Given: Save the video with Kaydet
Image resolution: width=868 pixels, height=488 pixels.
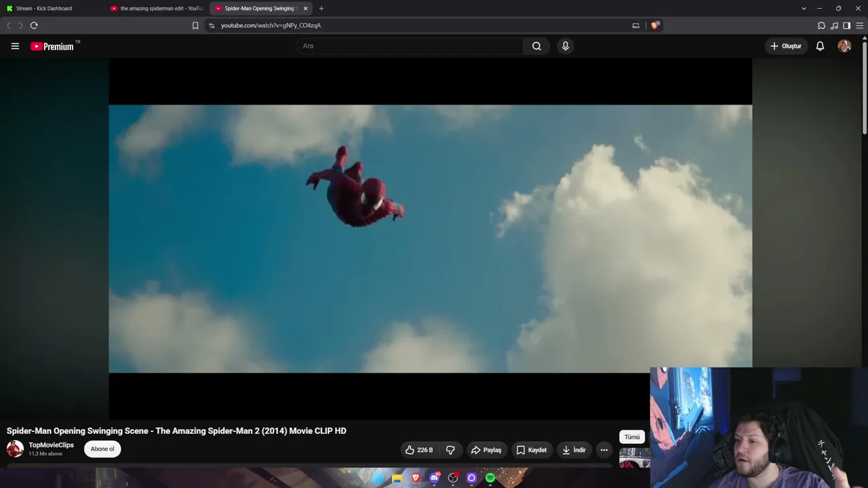Looking at the screenshot, I should [532, 450].
